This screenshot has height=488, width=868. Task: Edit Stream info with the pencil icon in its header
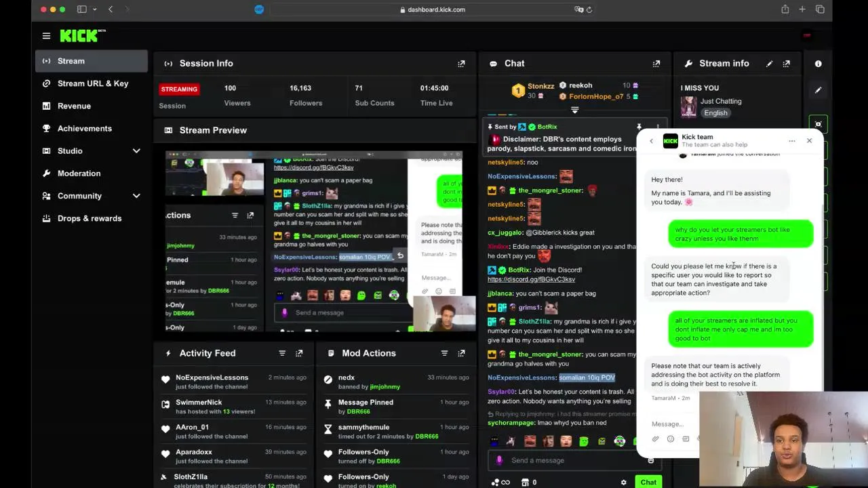[x=769, y=64]
